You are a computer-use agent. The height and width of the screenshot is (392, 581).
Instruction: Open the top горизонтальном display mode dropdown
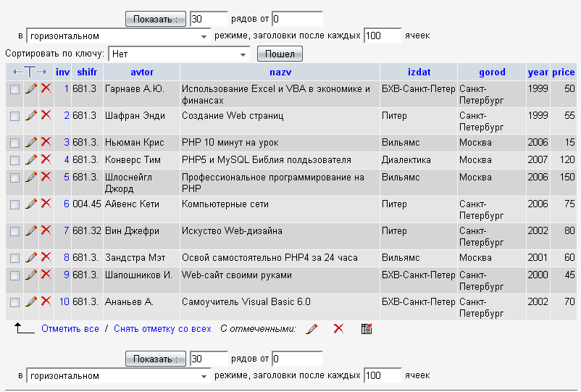pyautogui.click(x=119, y=36)
